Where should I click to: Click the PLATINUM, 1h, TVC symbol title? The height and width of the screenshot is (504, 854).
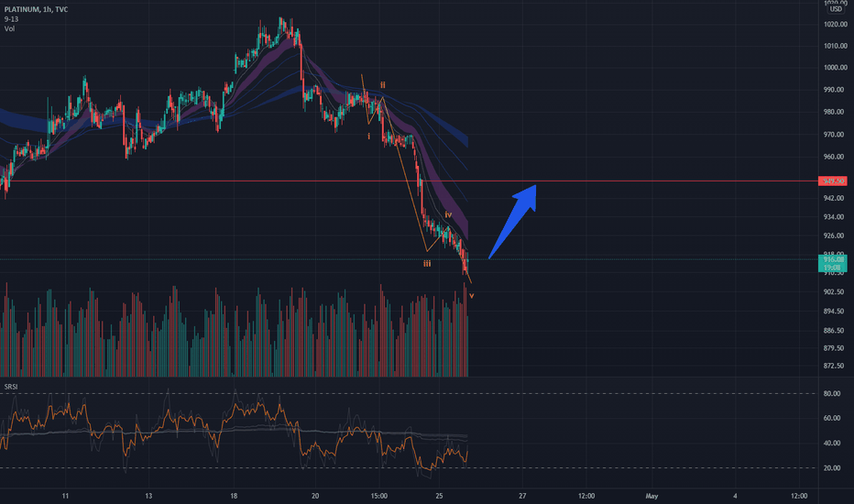[36, 9]
